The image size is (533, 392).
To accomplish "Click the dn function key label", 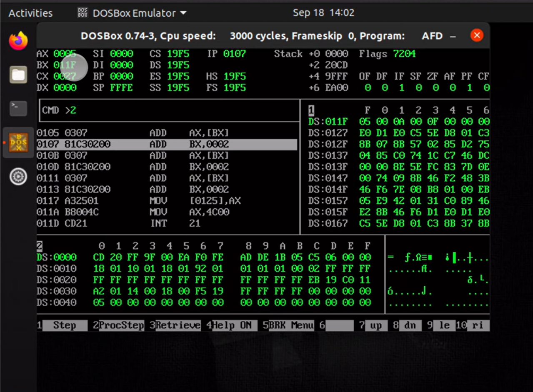I will (x=410, y=325).
